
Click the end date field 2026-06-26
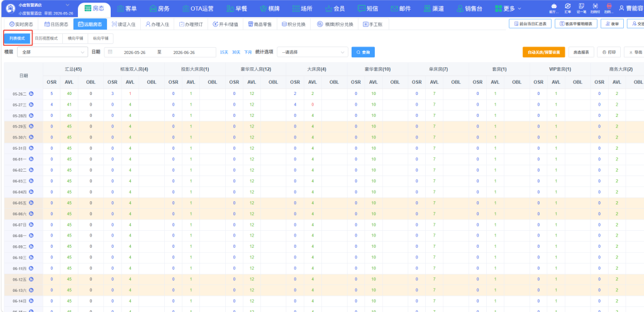[x=184, y=53]
